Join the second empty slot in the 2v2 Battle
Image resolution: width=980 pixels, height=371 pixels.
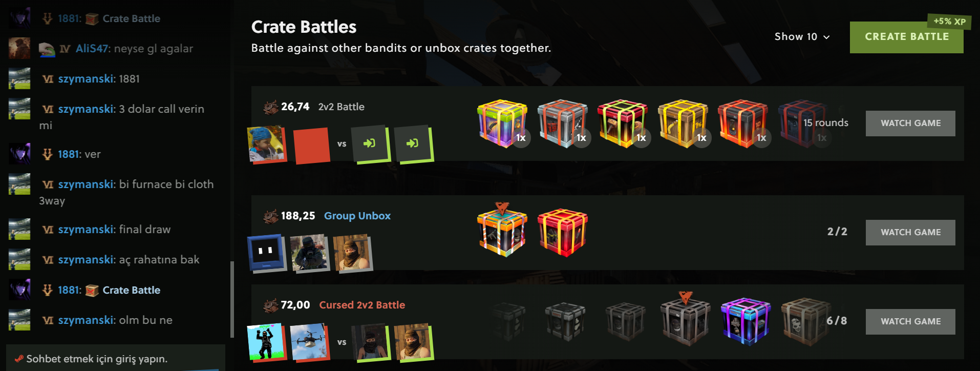(412, 143)
